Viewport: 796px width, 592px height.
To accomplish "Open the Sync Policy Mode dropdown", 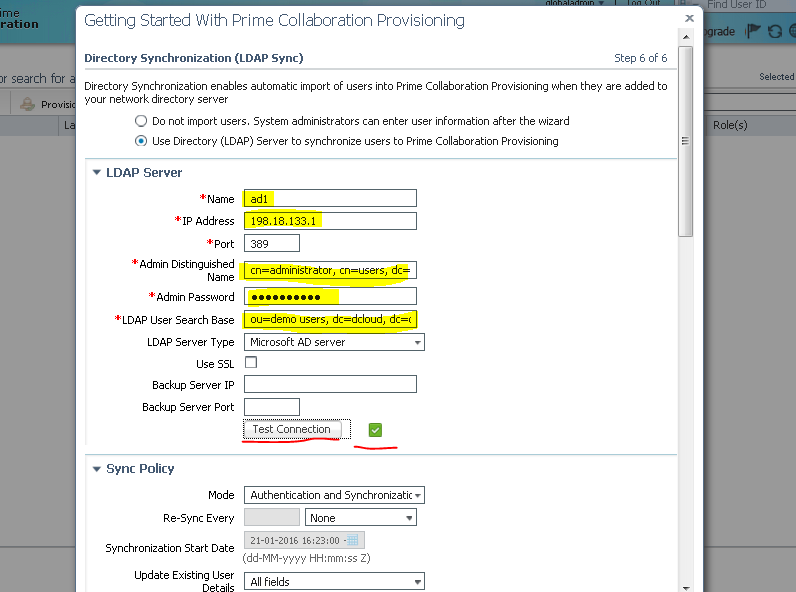I will tap(334, 495).
